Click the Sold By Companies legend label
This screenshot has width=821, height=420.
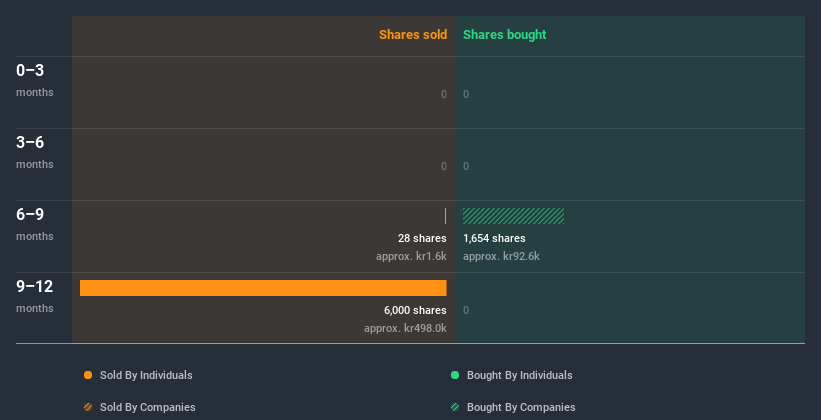pyautogui.click(x=148, y=407)
